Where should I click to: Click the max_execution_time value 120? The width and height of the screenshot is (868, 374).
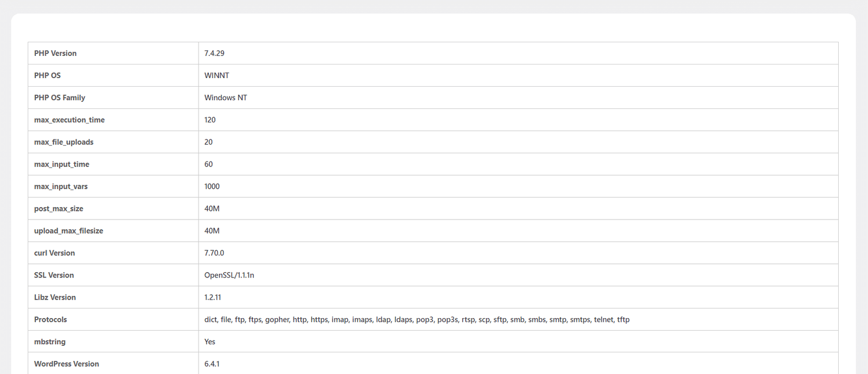210,120
